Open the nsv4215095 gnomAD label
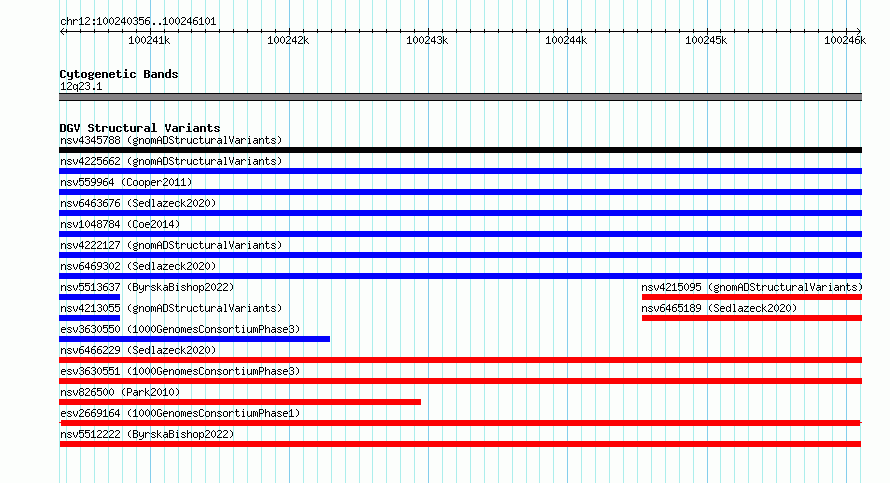 tap(752, 287)
